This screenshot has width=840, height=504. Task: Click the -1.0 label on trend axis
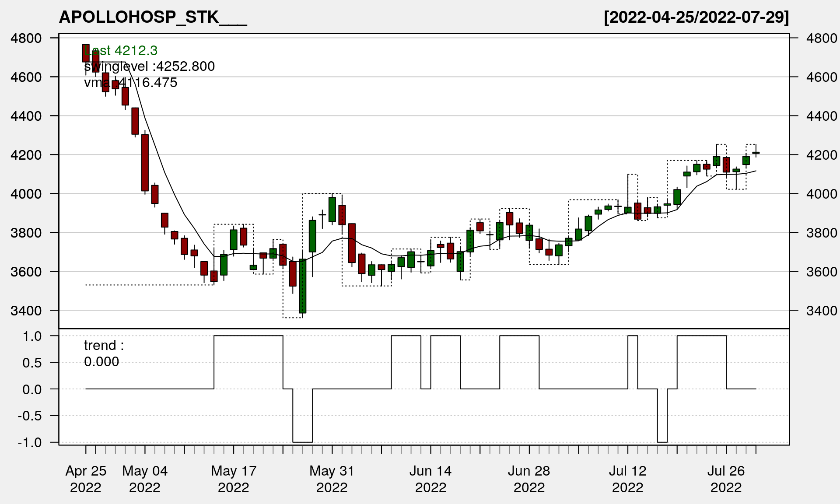pos(30,442)
